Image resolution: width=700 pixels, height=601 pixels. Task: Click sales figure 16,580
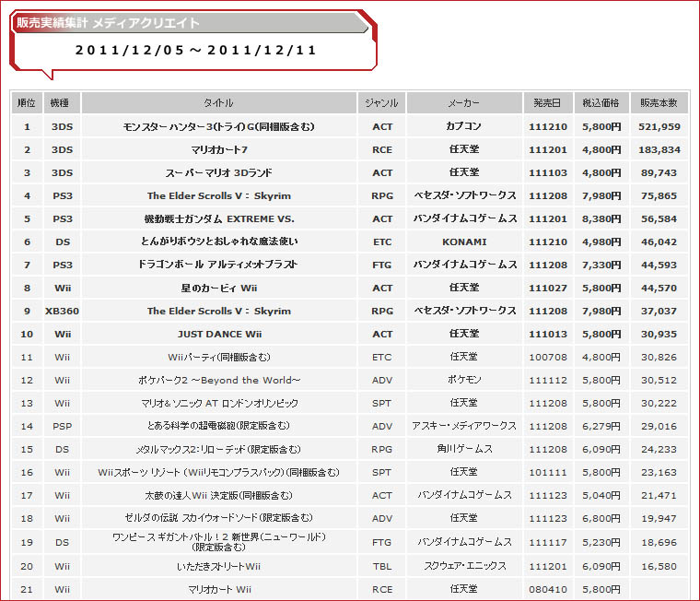point(659,567)
